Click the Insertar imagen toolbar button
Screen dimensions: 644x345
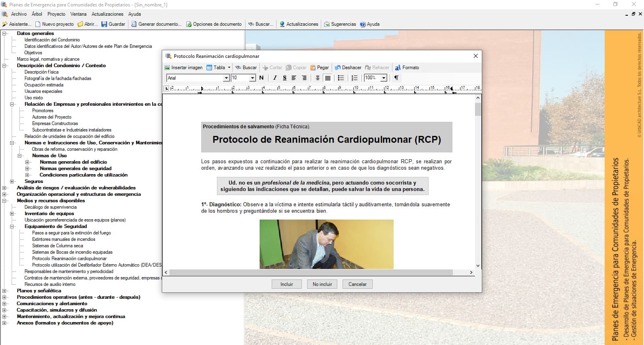[184, 68]
